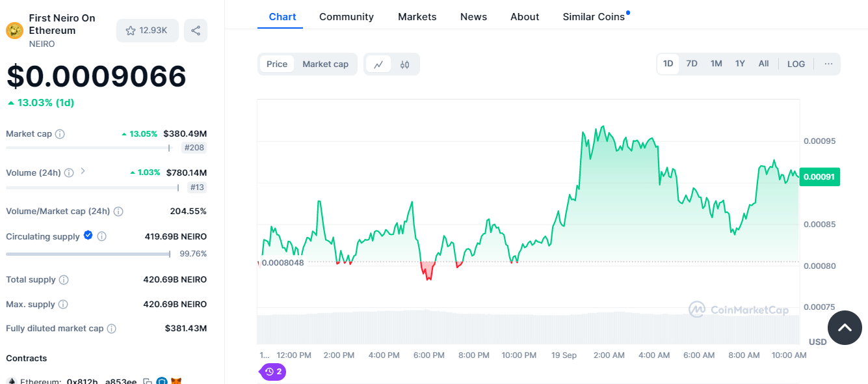Set chart range to 1Y
The height and width of the screenshot is (384, 868).
point(740,64)
